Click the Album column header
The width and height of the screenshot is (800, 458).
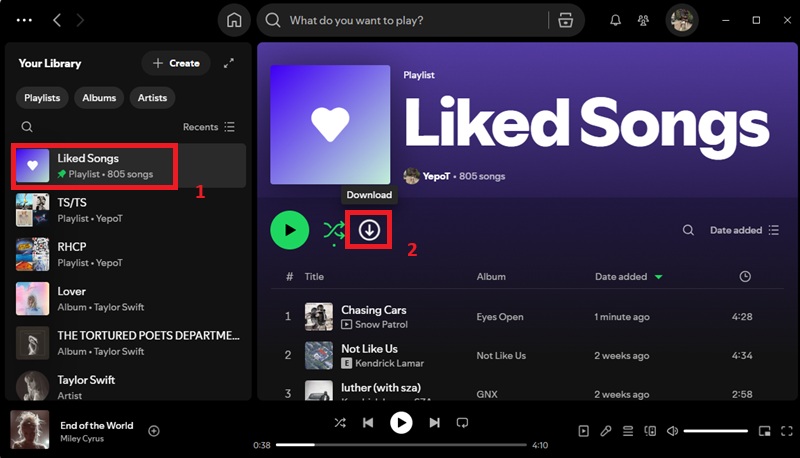point(491,276)
